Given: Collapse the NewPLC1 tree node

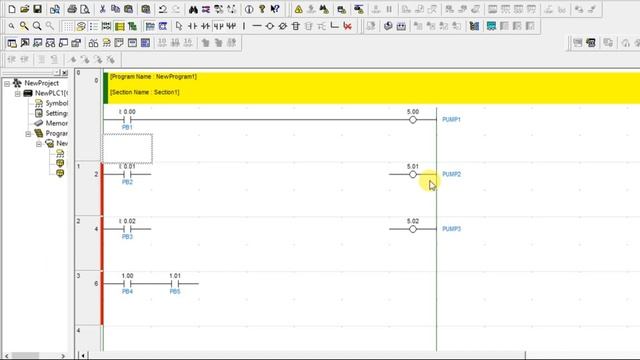Looking at the screenshot, I should pyautogui.click(x=18, y=93).
